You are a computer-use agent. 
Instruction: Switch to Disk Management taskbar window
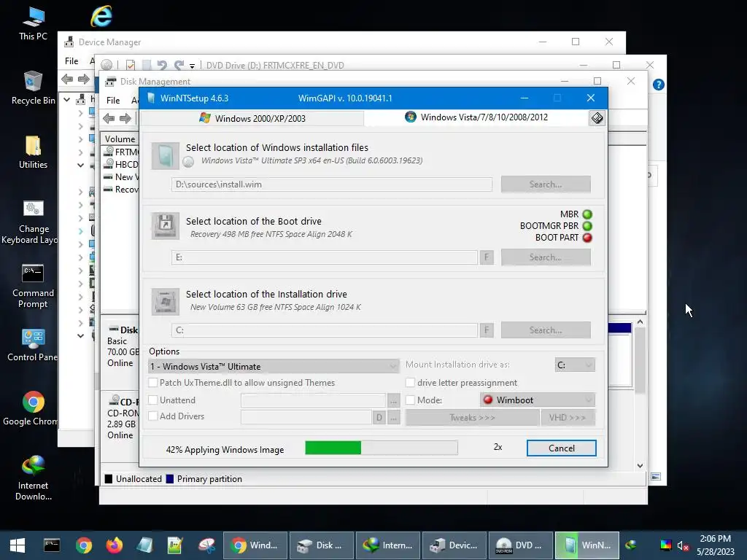(321, 545)
